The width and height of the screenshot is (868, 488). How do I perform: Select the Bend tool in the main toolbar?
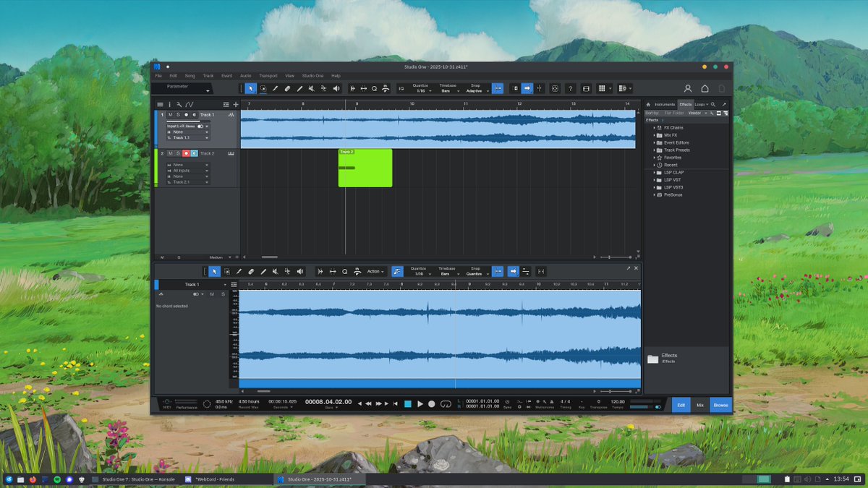point(323,88)
